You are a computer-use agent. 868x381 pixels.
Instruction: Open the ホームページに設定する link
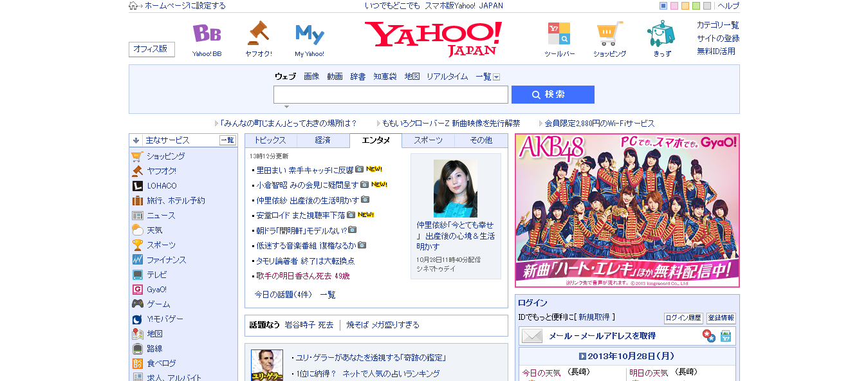185,6
